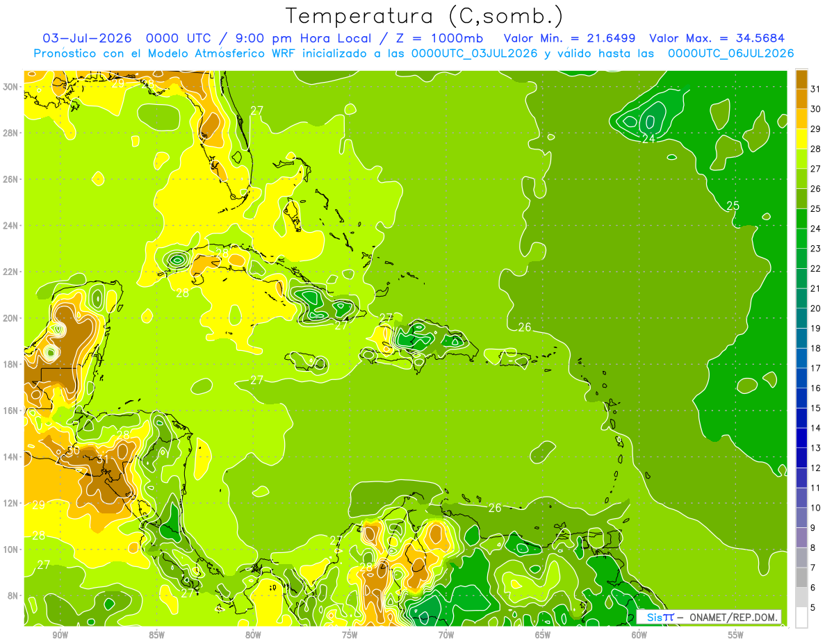Screen dimensions: 834x644
Task: Click the 'ONAMET/REP.DOM.' credit label
Action: point(733,617)
